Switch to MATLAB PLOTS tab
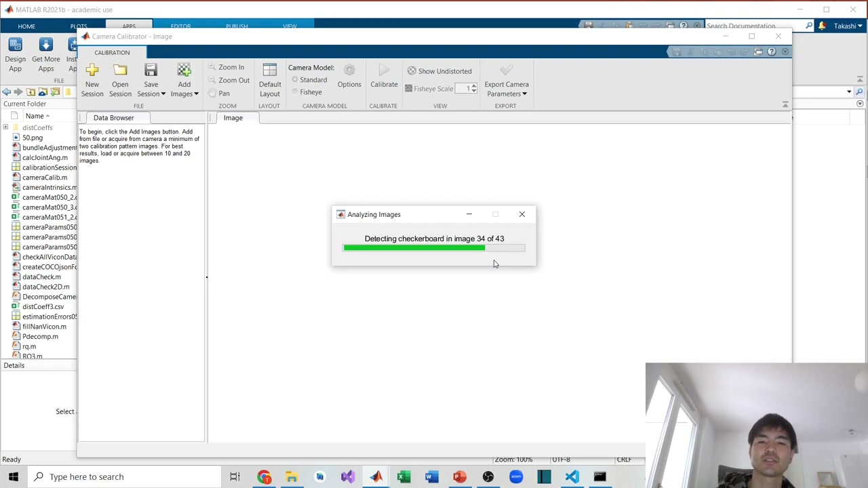This screenshot has width=868, height=488. pos(79,26)
